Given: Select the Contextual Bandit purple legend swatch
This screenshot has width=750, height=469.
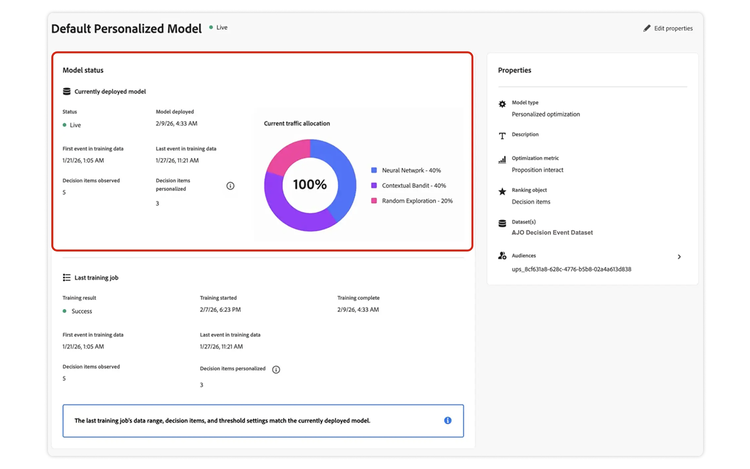Looking at the screenshot, I should coord(374,186).
